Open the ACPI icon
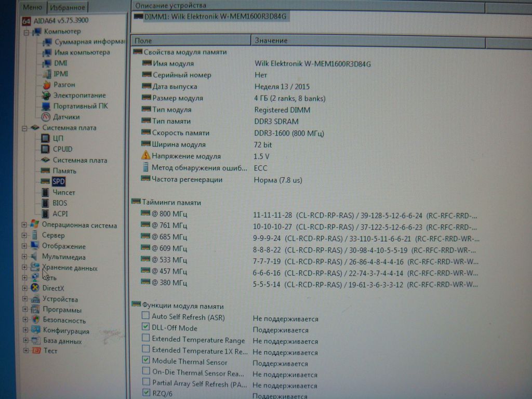532x399 pixels. coord(45,214)
